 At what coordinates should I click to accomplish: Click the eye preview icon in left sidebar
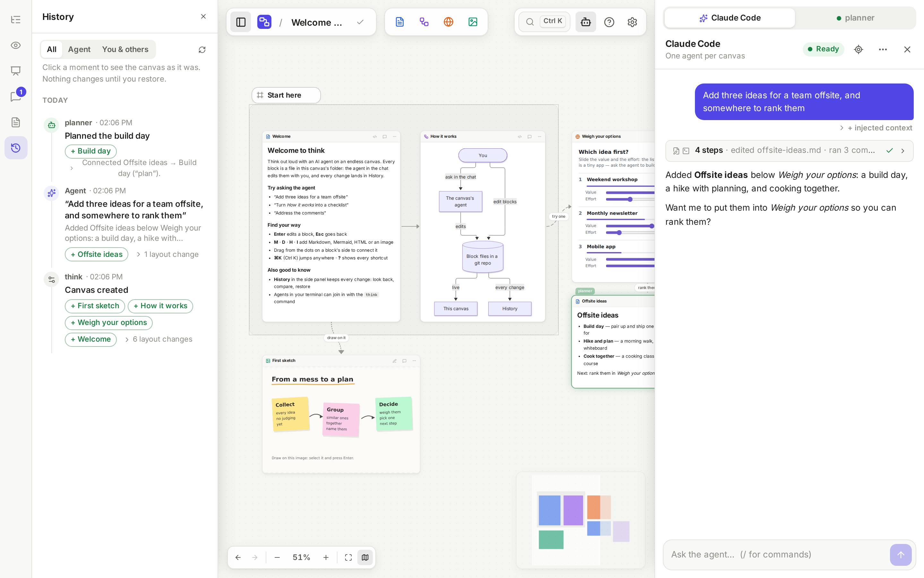click(16, 45)
